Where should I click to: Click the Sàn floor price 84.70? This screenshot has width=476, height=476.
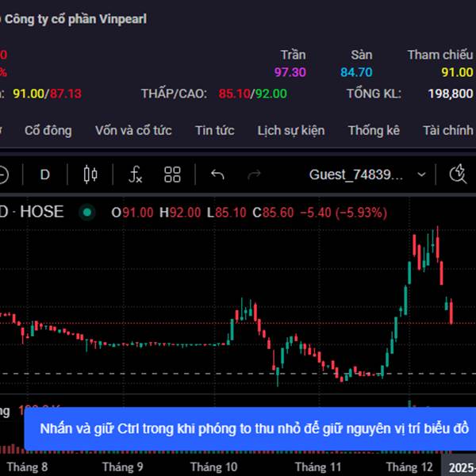point(356,72)
